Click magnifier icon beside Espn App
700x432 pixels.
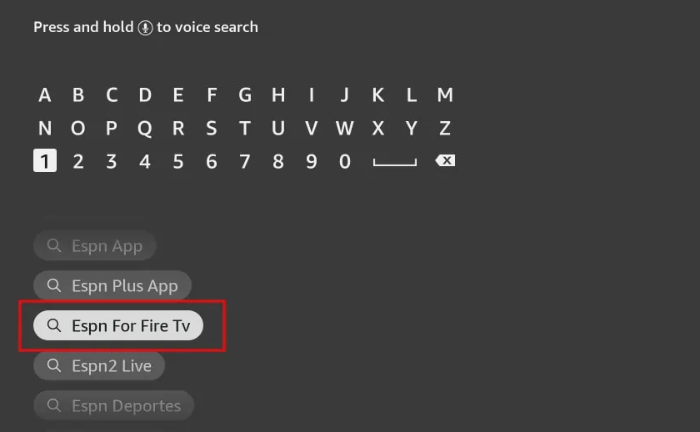point(54,245)
